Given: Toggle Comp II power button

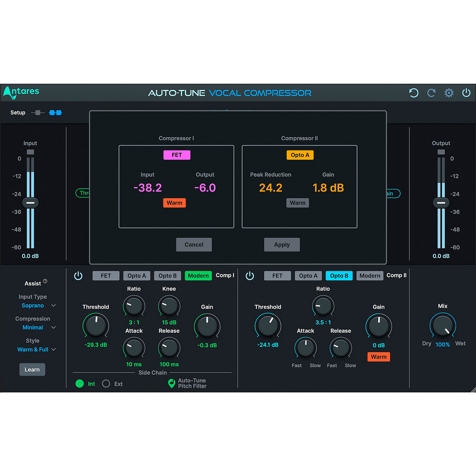Looking at the screenshot, I should tap(250, 276).
